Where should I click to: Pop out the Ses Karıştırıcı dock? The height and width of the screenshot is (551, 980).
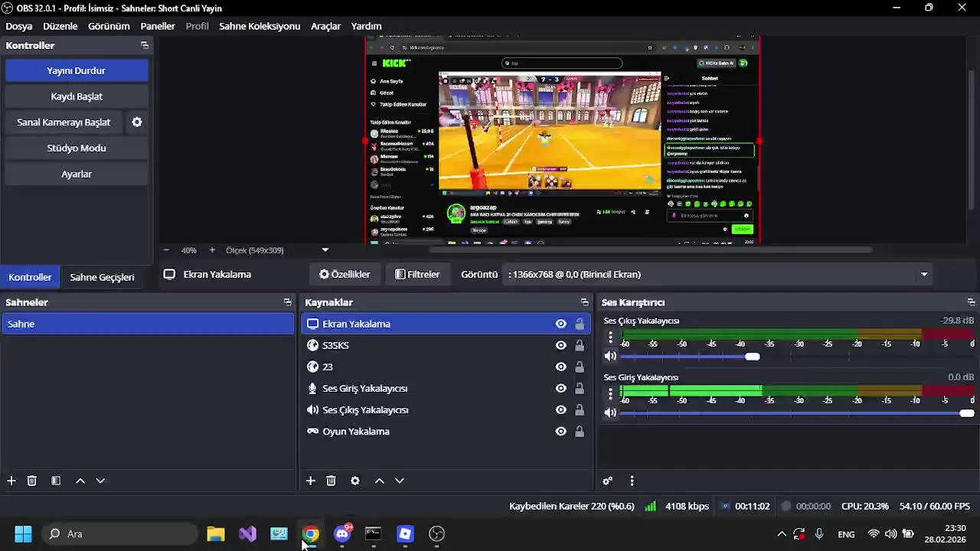pyautogui.click(x=972, y=302)
